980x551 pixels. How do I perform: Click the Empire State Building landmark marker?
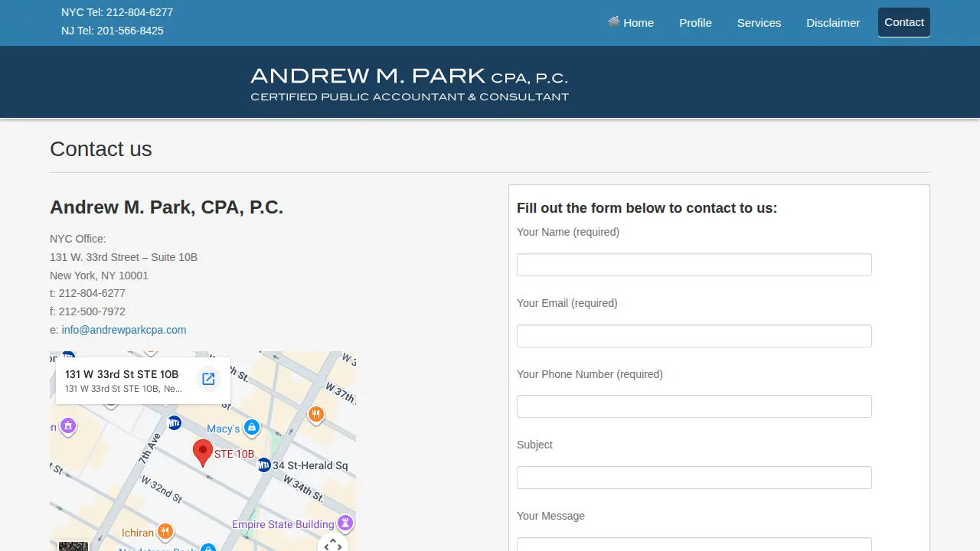[x=345, y=523]
